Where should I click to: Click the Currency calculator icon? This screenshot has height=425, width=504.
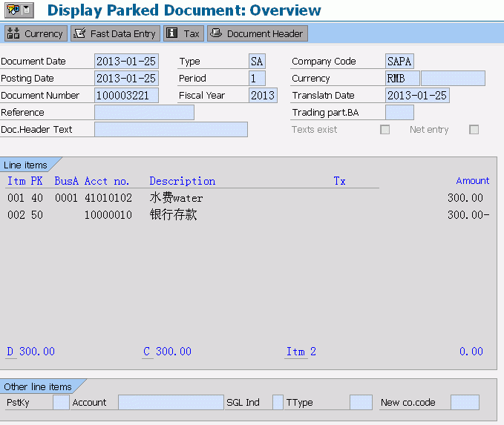pos(13,33)
